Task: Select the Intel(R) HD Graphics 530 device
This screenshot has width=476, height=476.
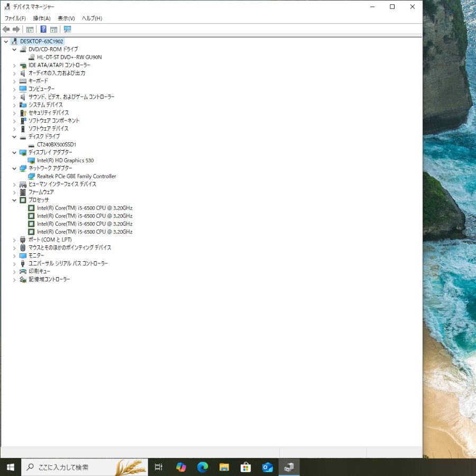Action: pyautogui.click(x=65, y=160)
